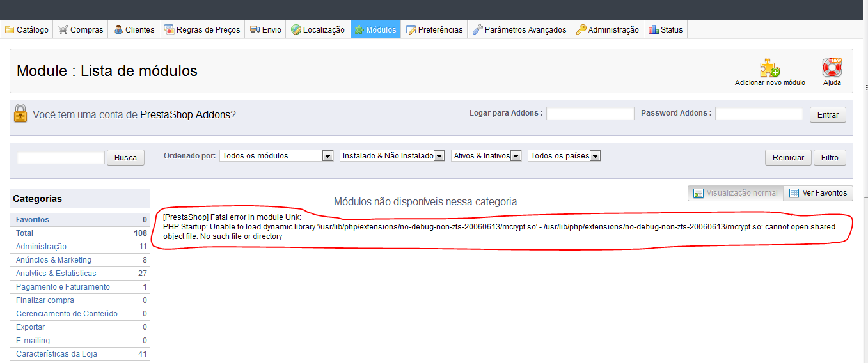The width and height of the screenshot is (868, 363).
Task: Click the Busca button
Action: point(125,157)
